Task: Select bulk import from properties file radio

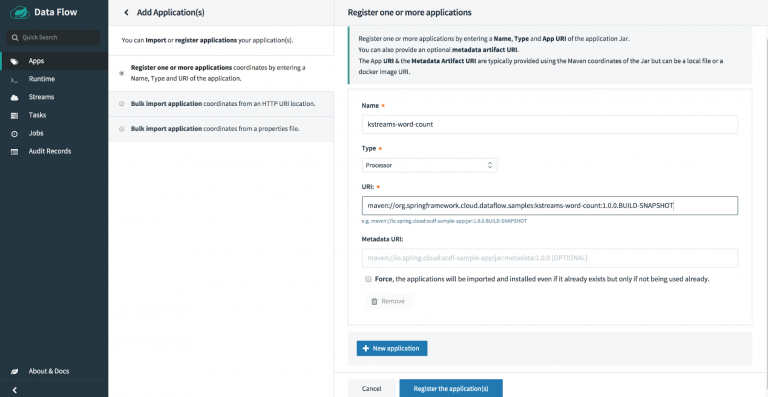Action: click(121, 129)
